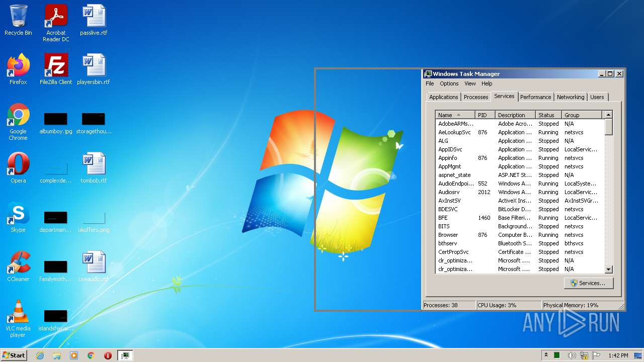Image resolution: width=644 pixels, height=362 pixels.
Task: Select the Audiosrv service row
Action: pyautogui.click(x=520, y=192)
